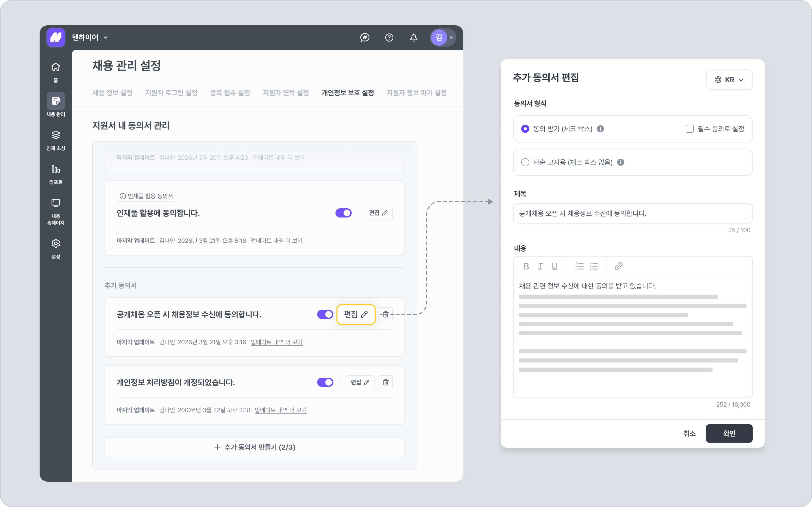Open notifications bell icon

pyautogui.click(x=414, y=38)
